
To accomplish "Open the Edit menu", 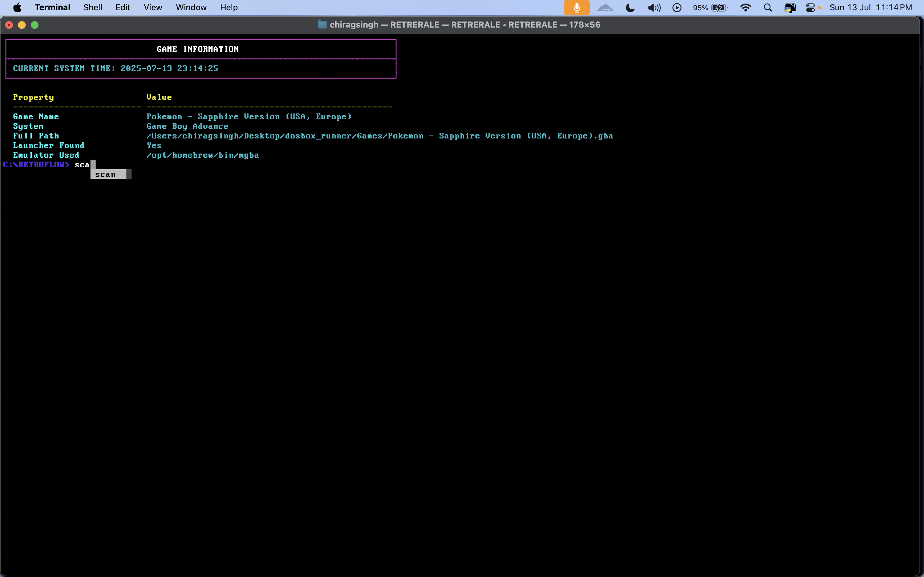I will pos(123,8).
